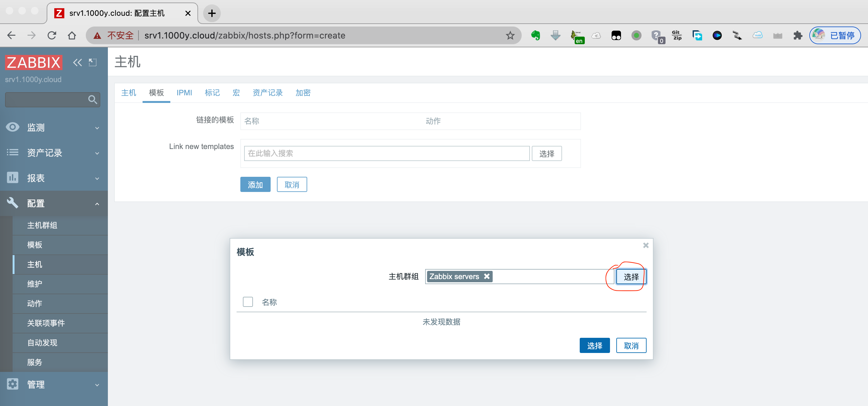Collapse the sidebar with the double-arrow icon
The height and width of the screenshot is (406, 868).
coord(77,63)
